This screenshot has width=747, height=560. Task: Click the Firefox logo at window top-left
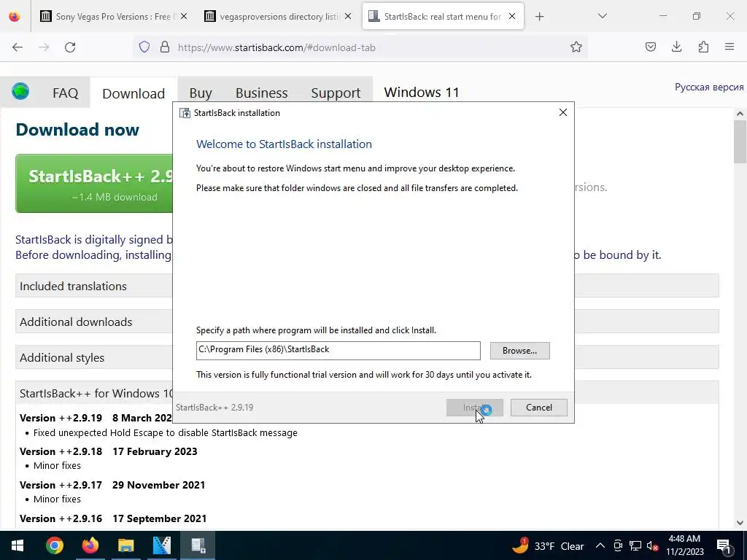coord(15,16)
